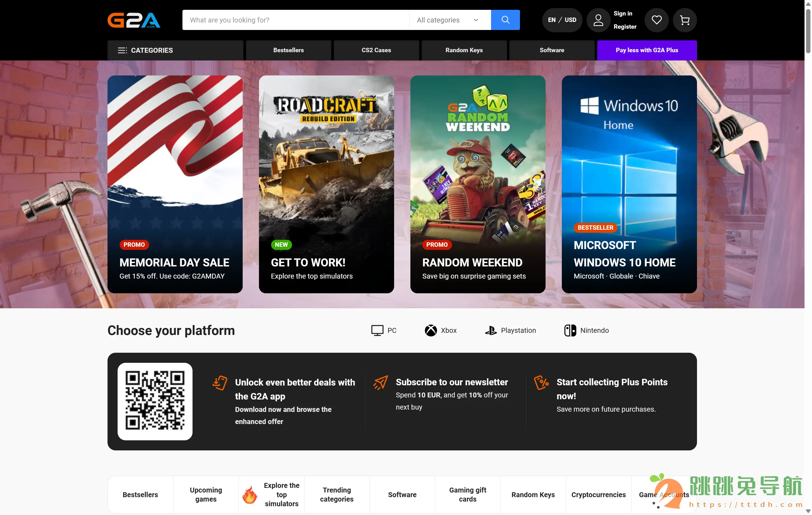The image size is (812, 515).
Task: Click 'Get 15% off. Use code: G2AMDAY'
Action: 172,276
